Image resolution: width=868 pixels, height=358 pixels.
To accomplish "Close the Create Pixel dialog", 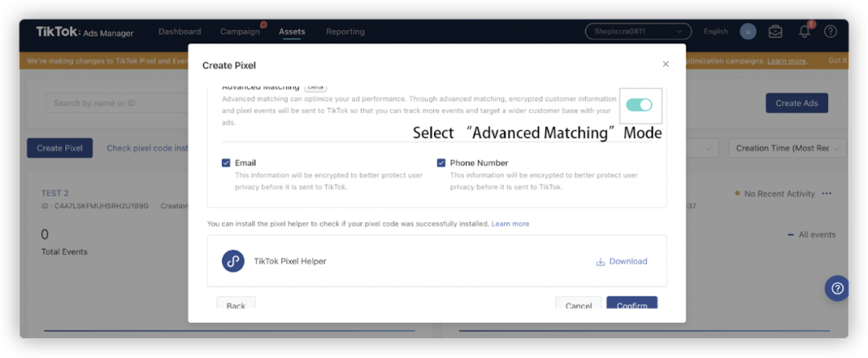I will point(665,64).
